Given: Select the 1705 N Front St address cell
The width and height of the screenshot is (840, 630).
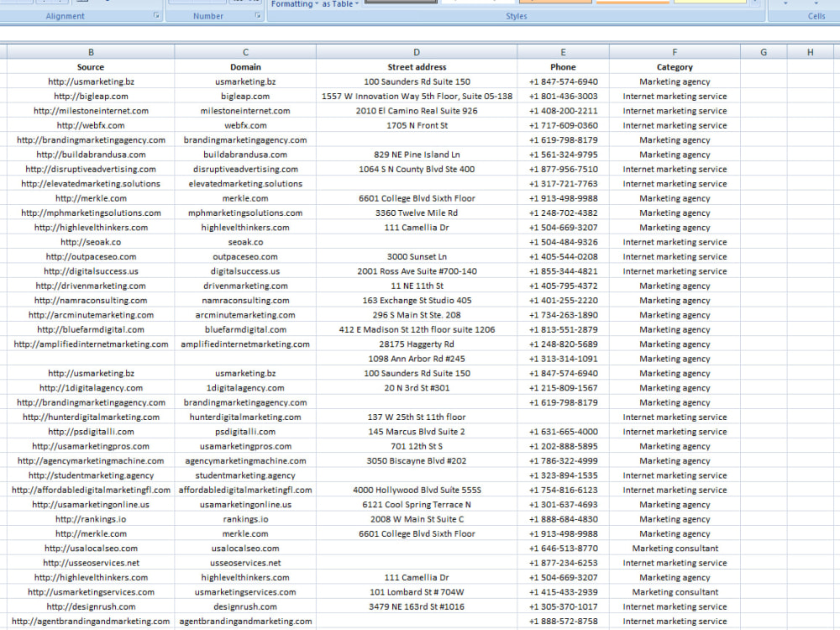Looking at the screenshot, I should 417,125.
